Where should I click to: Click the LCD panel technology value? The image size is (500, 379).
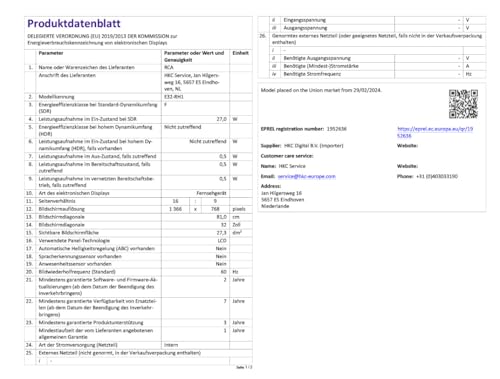click(x=222, y=241)
